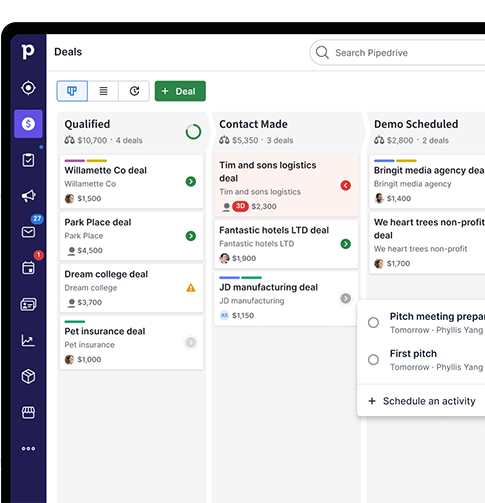
Task: Open the Pet insurance deal card title
Action: coord(105,331)
